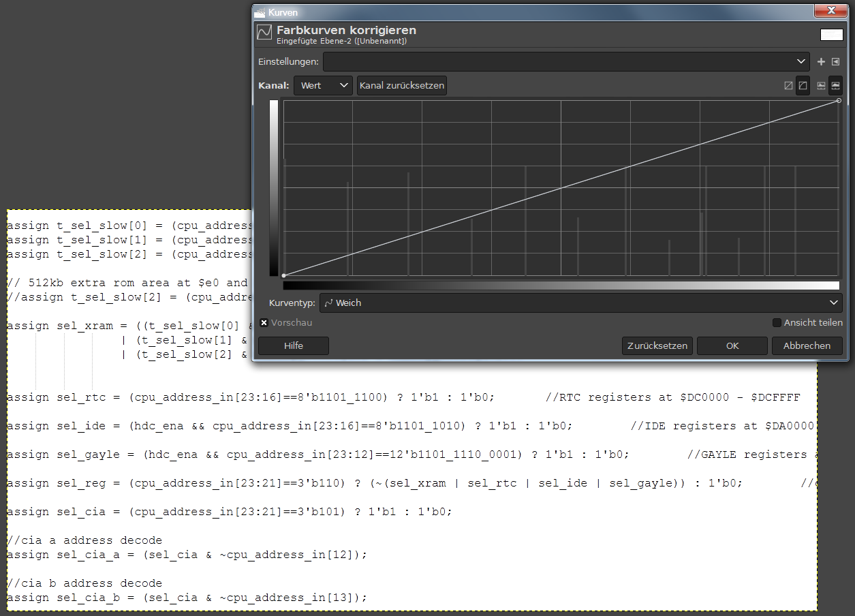
Task: Select the perceptual curve mode icon
Action: tap(803, 86)
